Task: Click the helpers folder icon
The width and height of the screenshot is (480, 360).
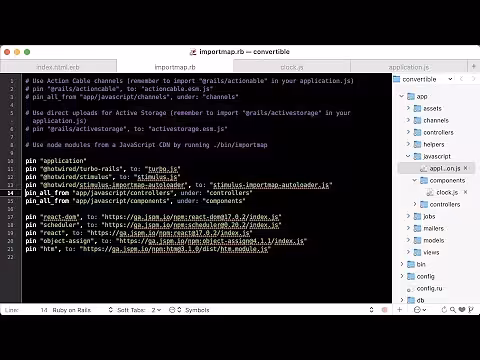Action: coord(417,144)
